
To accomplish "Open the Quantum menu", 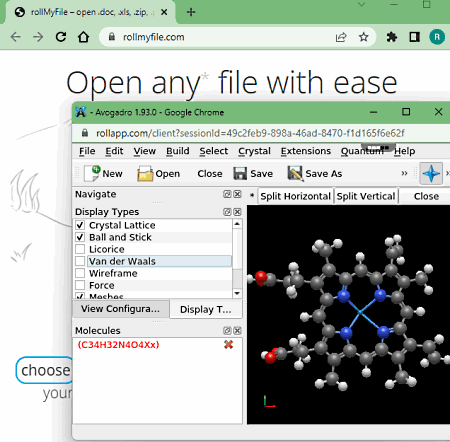I will (362, 151).
